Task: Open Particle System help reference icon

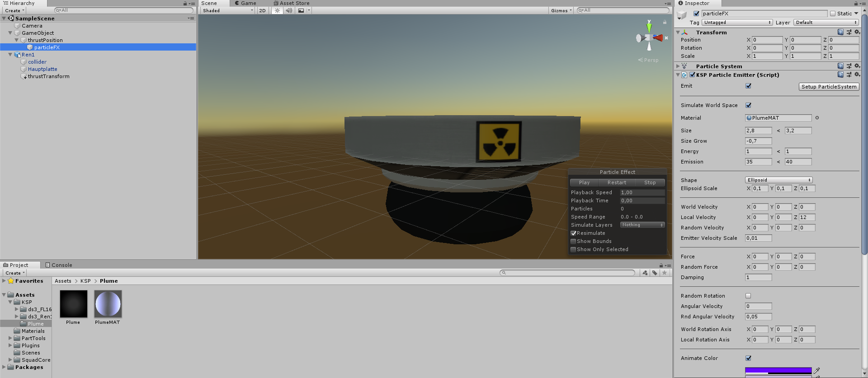Action: click(x=840, y=66)
